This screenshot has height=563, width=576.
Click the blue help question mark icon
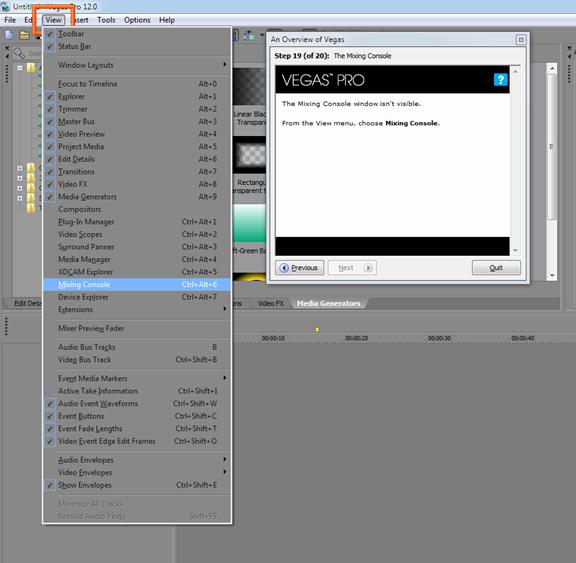pos(500,79)
